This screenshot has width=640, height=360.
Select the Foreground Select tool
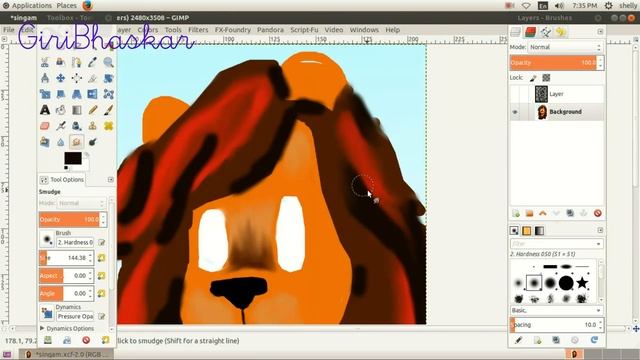click(x=61, y=62)
